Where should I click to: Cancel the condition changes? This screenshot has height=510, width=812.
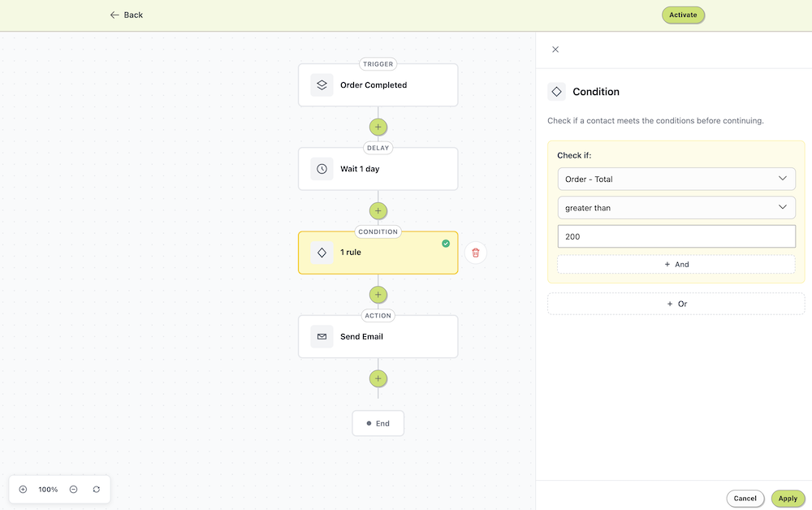pos(745,499)
